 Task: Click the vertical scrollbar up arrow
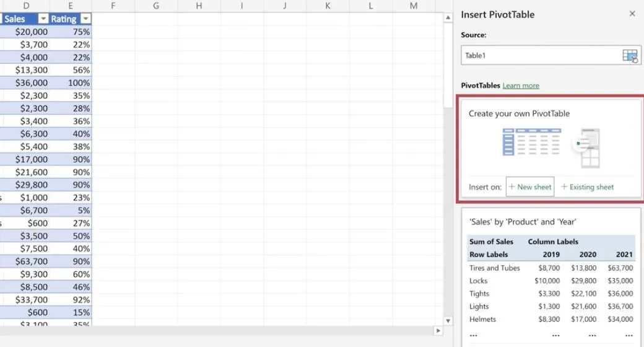448,18
